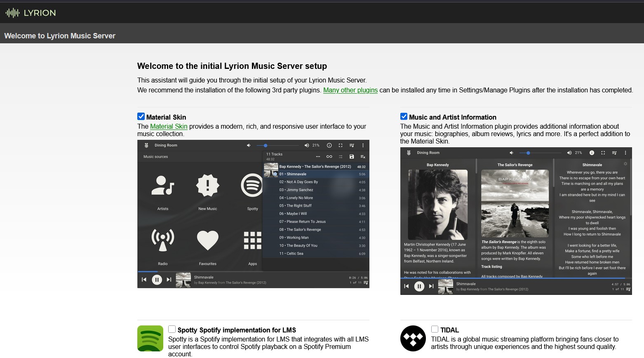Select "01 • Shimnavale" track row
Screen dimensions: 644x358
(316, 174)
